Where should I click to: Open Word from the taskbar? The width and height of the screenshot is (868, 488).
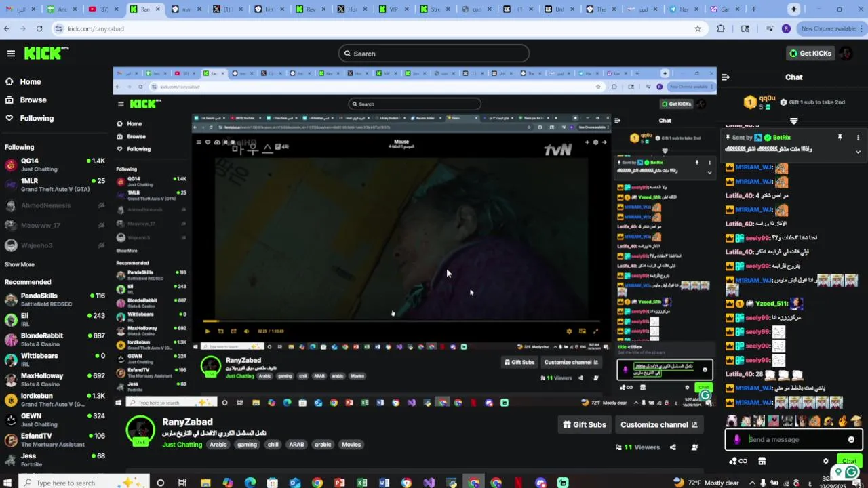click(384, 483)
